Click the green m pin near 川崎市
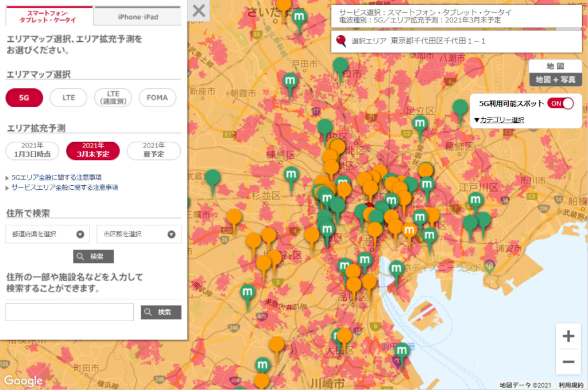The image size is (588, 390). click(x=262, y=365)
